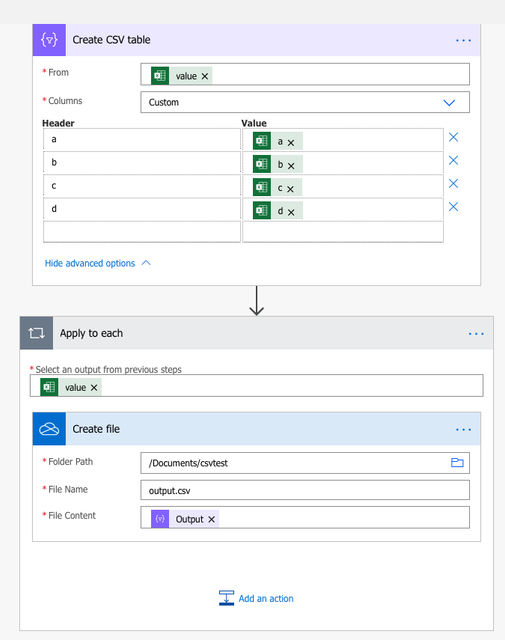505x640 pixels.
Task: Open the folder picker icon in Folder Path
Action: [x=457, y=462]
